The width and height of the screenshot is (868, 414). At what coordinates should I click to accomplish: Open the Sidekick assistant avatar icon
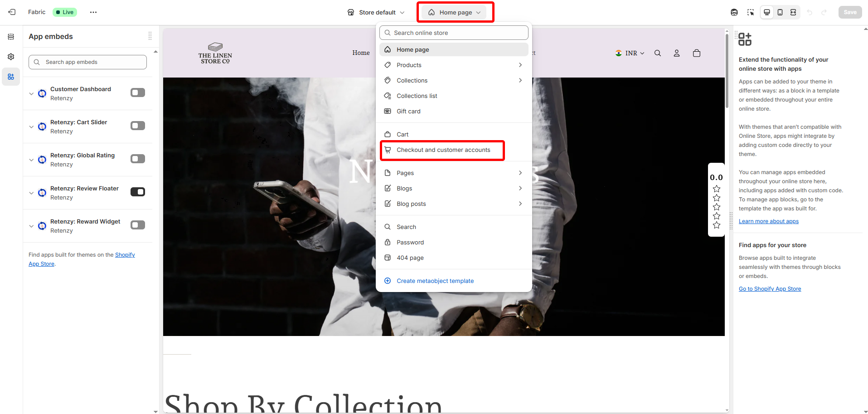(x=734, y=12)
